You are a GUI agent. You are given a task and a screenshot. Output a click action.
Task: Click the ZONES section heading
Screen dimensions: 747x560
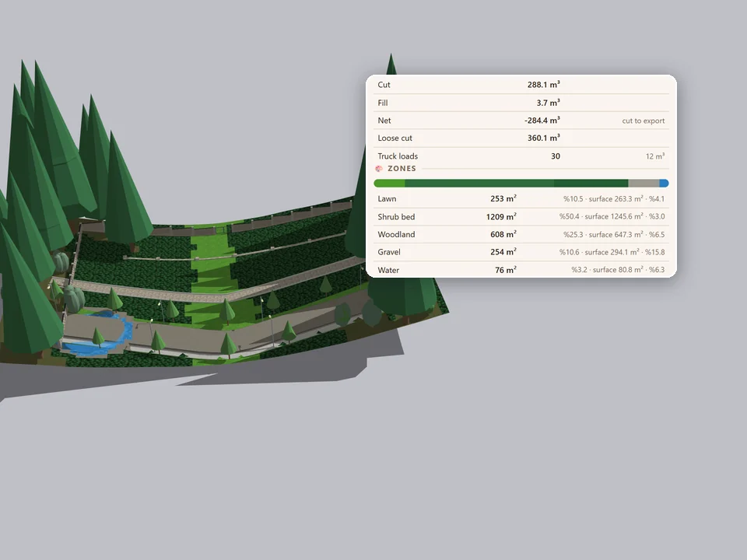click(402, 169)
